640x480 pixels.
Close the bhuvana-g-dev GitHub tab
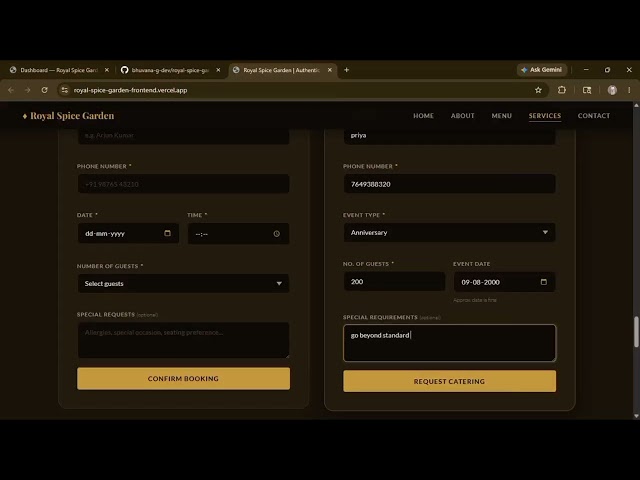[218, 70]
